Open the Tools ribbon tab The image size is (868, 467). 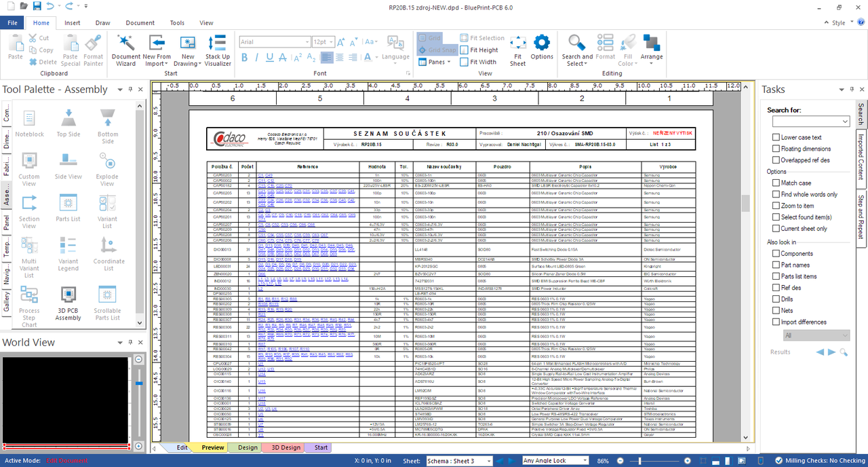[177, 22]
